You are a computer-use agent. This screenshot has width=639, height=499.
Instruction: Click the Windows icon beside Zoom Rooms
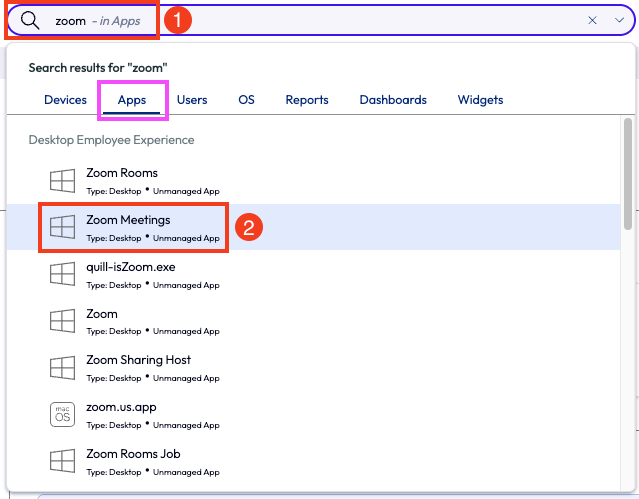pos(63,181)
